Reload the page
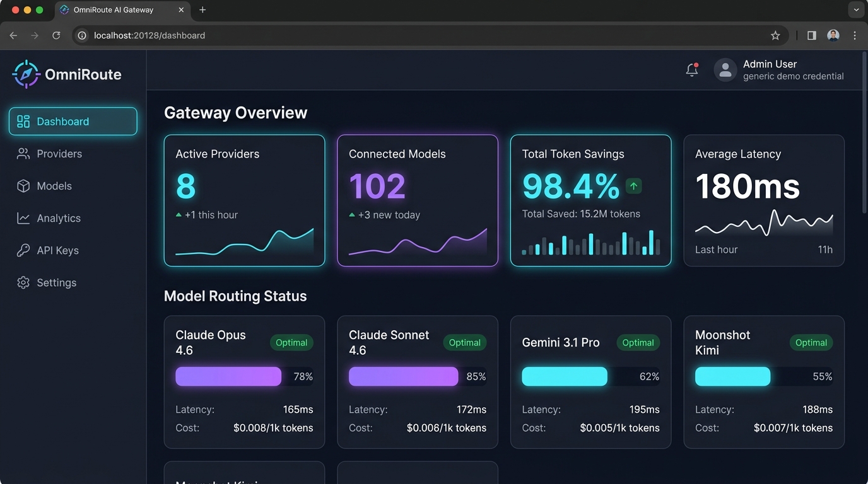 point(56,35)
